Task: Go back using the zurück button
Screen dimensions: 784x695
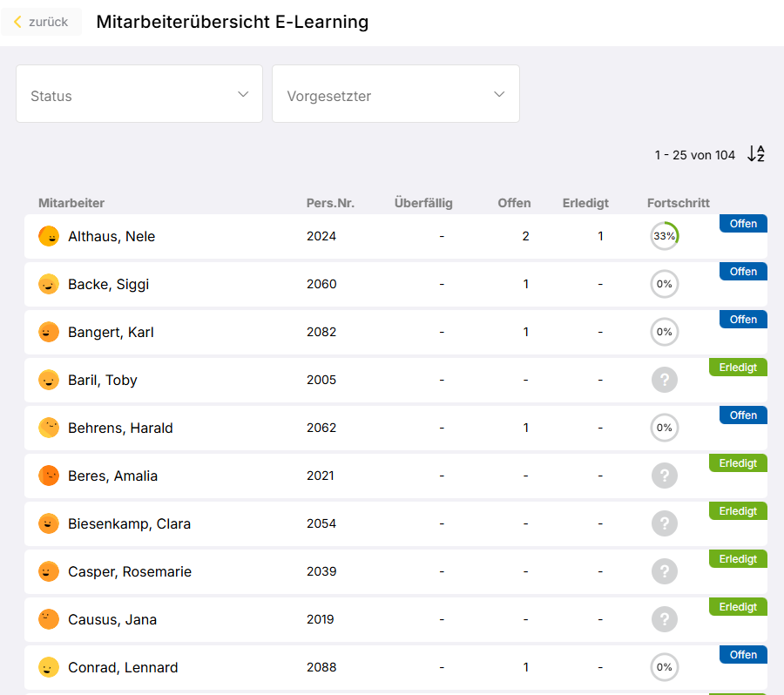Action: click(41, 22)
